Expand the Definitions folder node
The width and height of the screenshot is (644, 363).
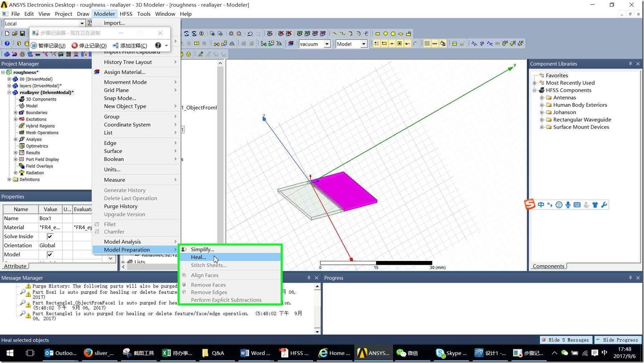click(9, 179)
